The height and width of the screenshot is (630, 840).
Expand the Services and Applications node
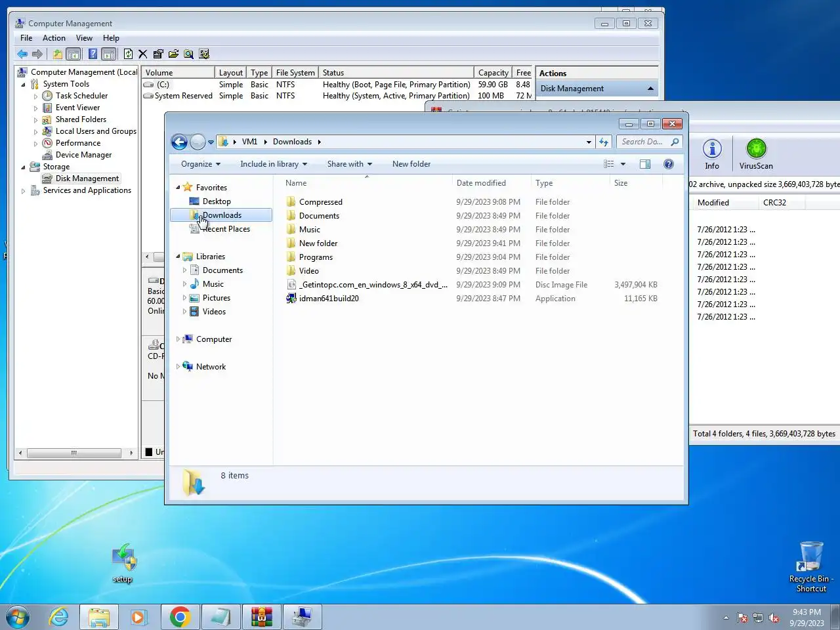click(x=24, y=191)
